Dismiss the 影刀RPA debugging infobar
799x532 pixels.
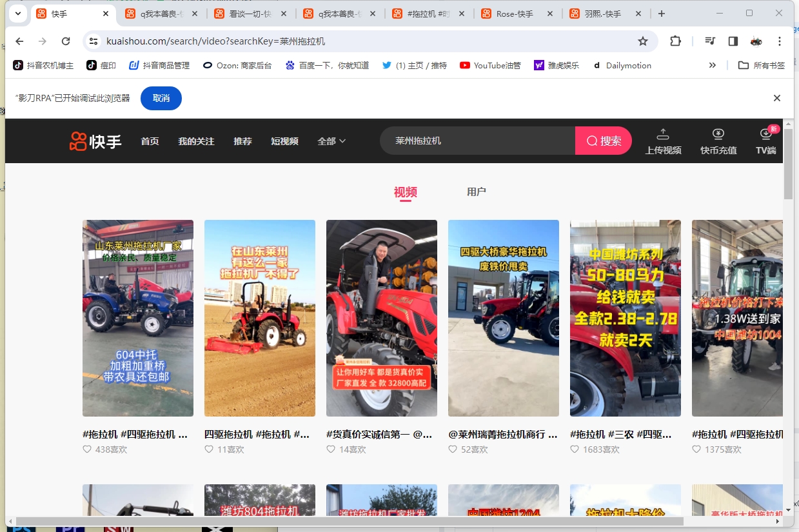[x=777, y=98]
